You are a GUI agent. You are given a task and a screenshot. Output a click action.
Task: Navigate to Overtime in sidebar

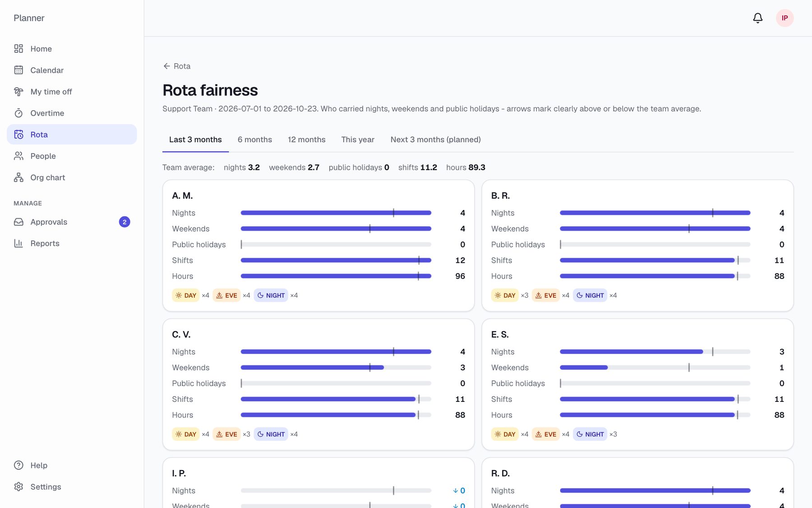click(72, 113)
